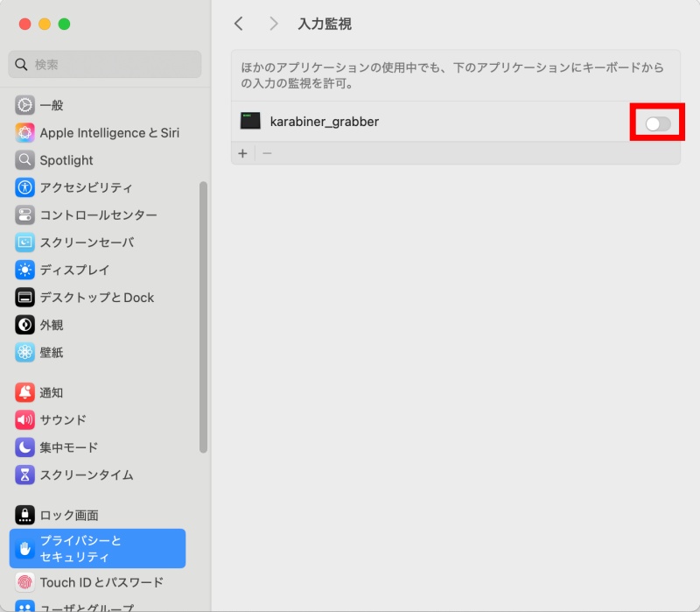Open コントロールセンター sidebar icon
Image resolution: width=700 pixels, height=612 pixels.
click(24, 215)
